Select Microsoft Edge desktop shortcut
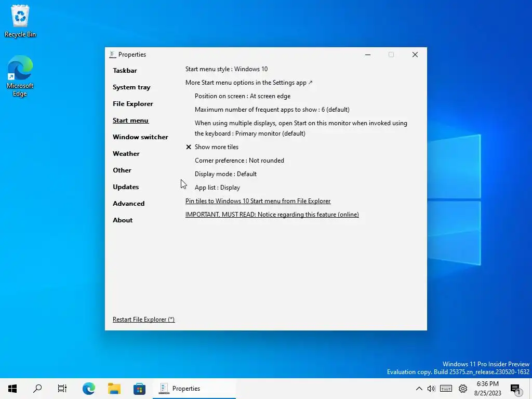The width and height of the screenshot is (532, 399). 20,76
